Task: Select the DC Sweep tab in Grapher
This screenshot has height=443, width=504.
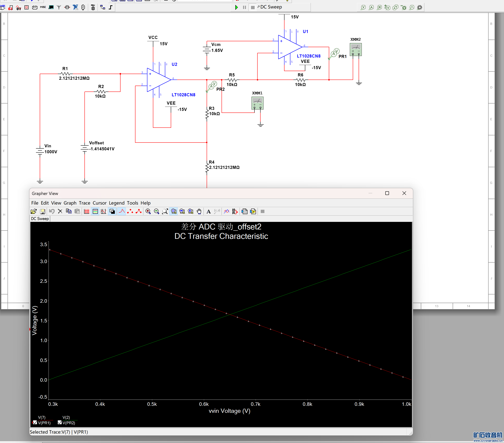Action: coord(40,219)
